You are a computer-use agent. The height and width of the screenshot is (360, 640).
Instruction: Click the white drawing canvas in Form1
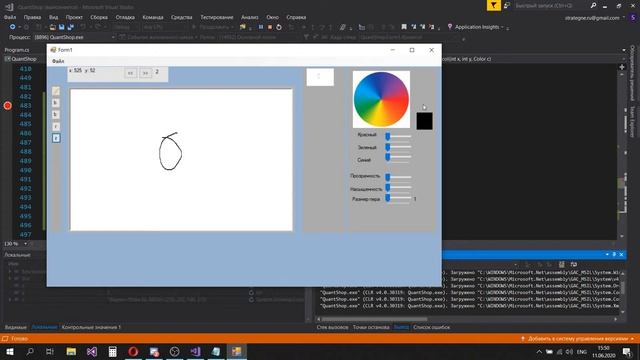click(181, 160)
